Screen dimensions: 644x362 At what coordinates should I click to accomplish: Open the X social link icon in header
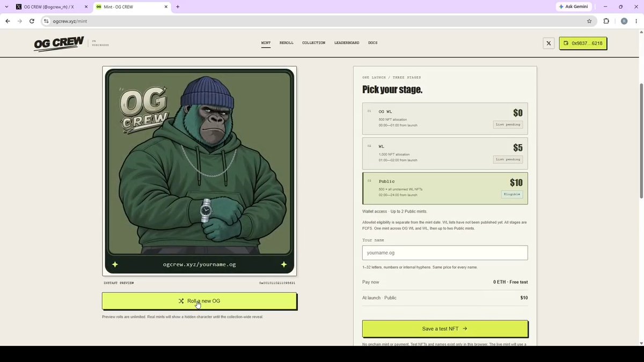click(548, 43)
